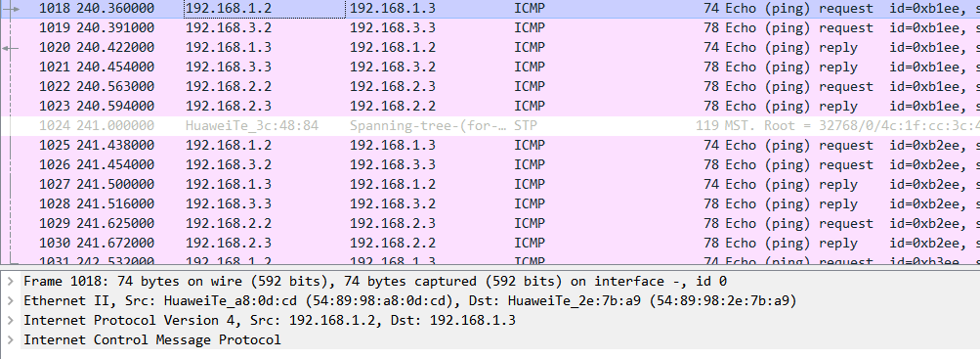Expand the Frame 1018 details row
Viewport: 980px width, 359px height.
click(9, 282)
